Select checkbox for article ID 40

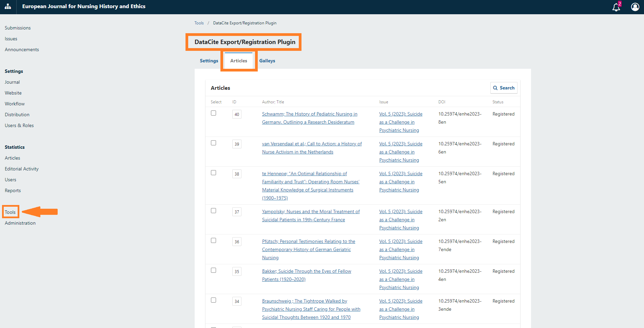click(x=213, y=113)
